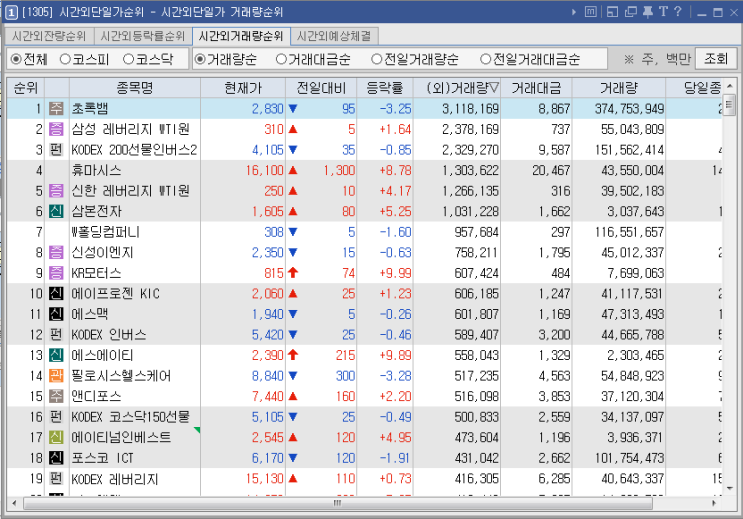Select the stock name 초록뱀
The width and height of the screenshot is (743, 519).
(x=90, y=109)
